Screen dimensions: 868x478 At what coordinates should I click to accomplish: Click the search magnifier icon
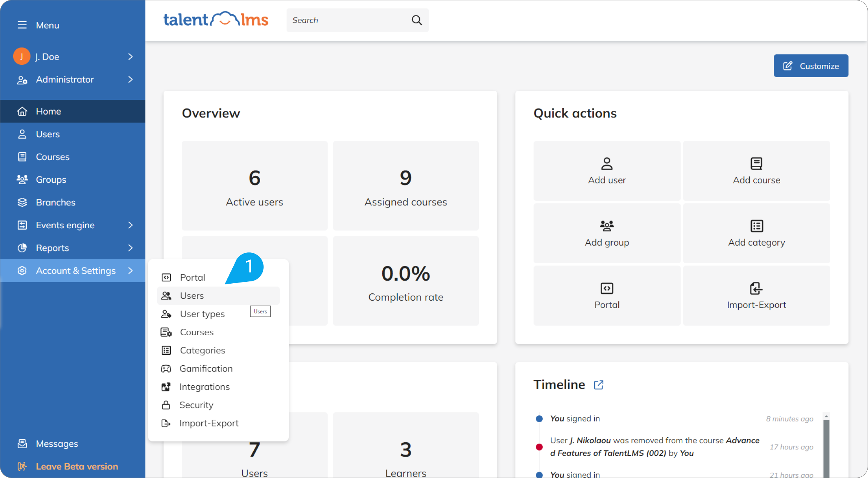click(417, 20)
